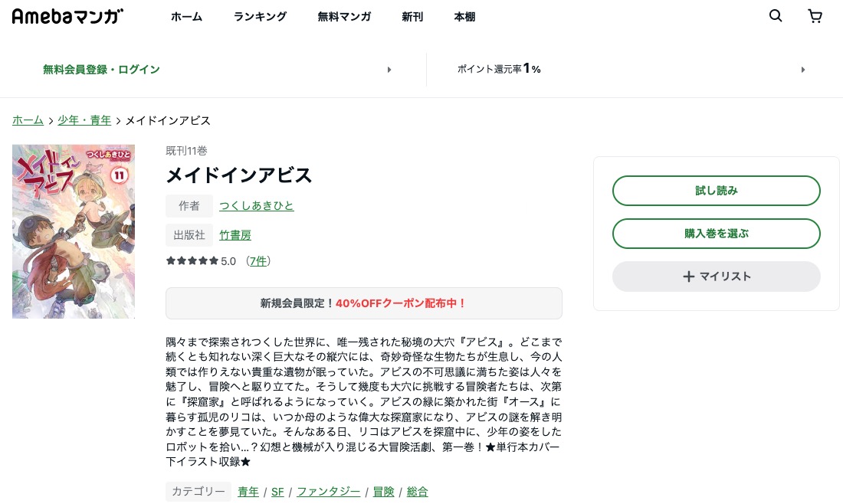Open the search magnifier icon
The width and height of the screenshot is (843, 504).
pos(776,15)
